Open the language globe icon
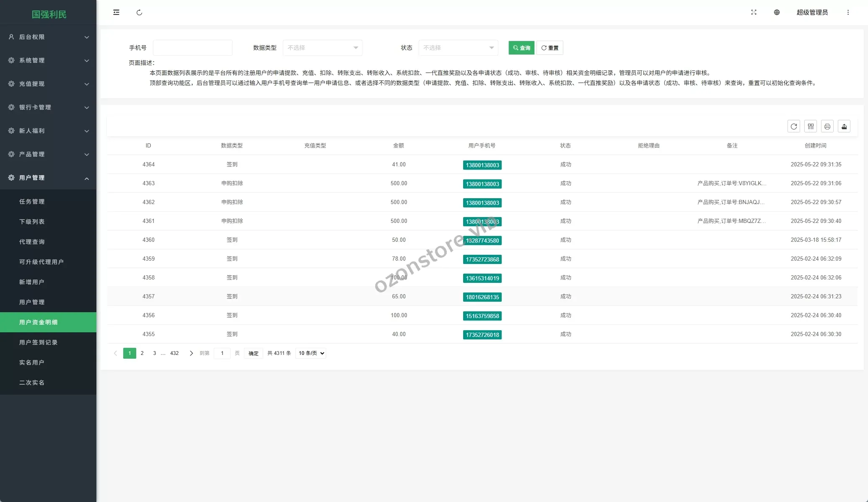 [x=777, y=13]
